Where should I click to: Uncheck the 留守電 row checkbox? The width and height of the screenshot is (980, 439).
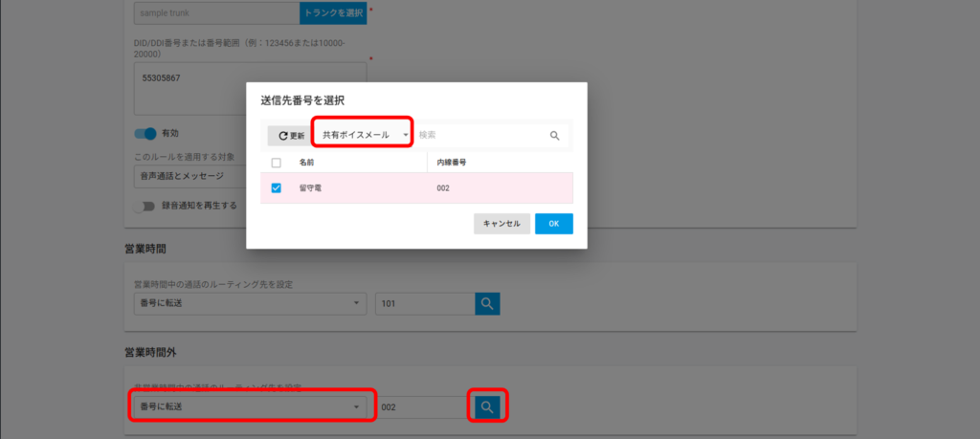277,188
